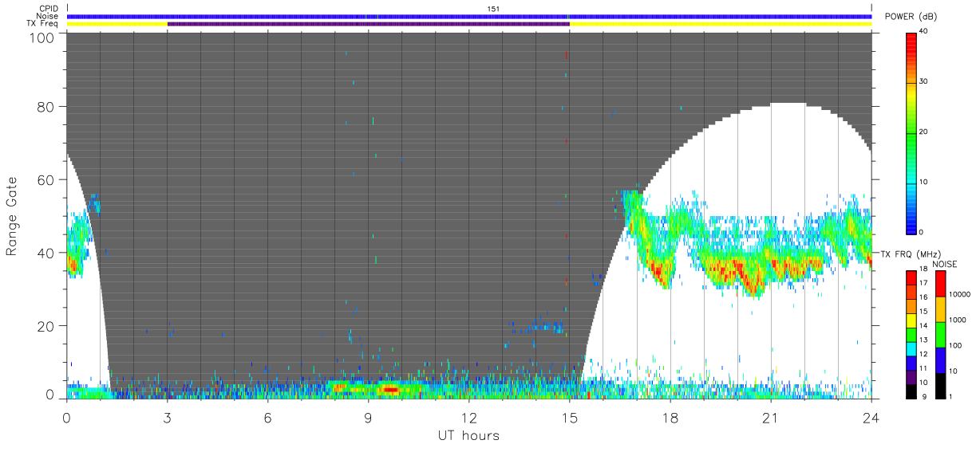Click the CPID label

[x=49, y=9]
